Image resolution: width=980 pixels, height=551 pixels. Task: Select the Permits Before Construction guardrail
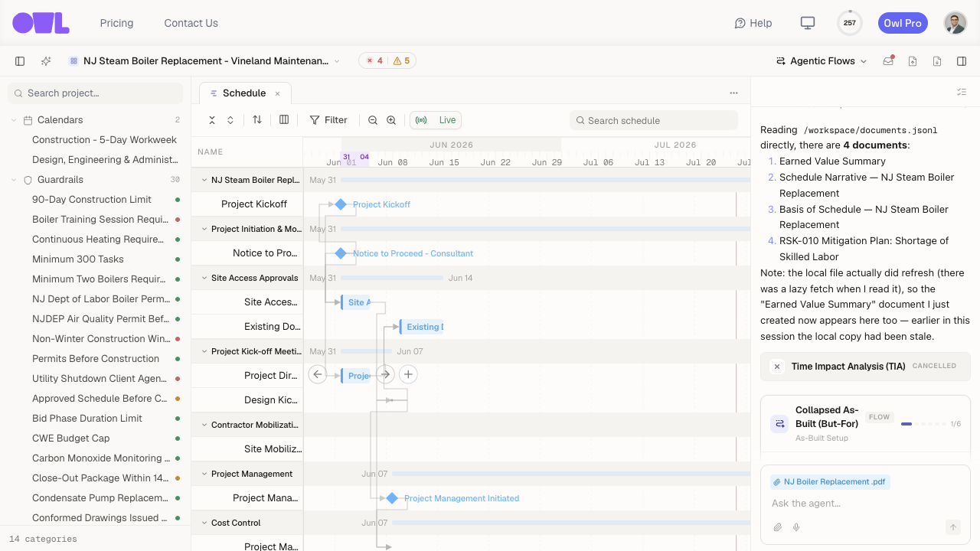[x=96, y=359]
